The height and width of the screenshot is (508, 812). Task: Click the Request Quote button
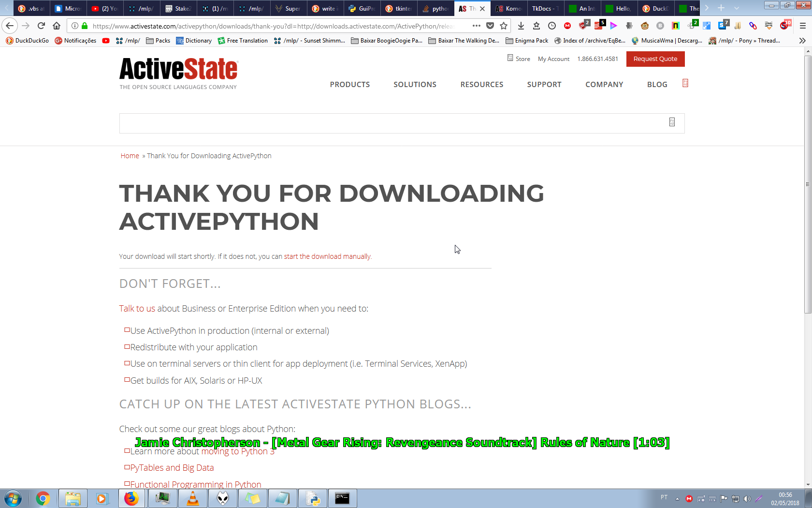(655, 59)
